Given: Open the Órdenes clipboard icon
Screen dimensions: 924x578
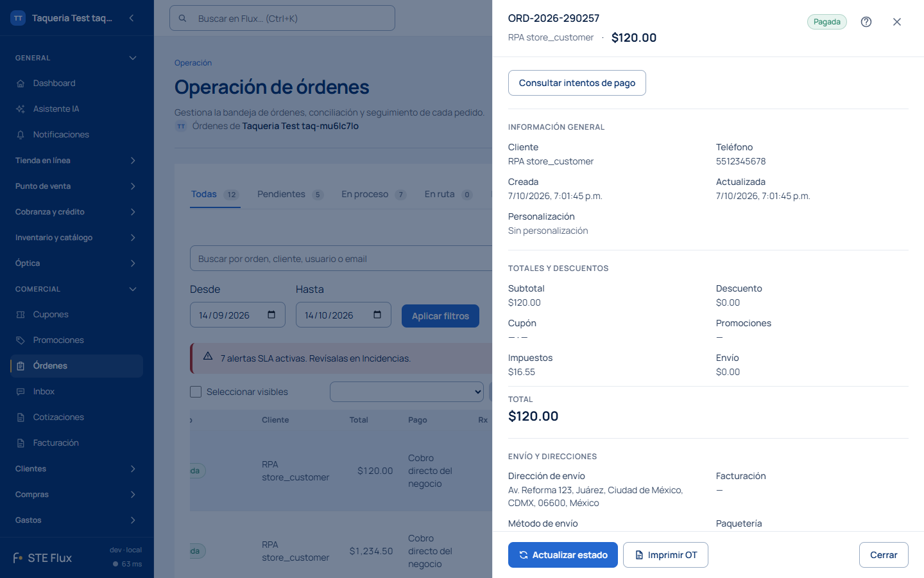Looking at the screenshot, I should click(x=21, y=366).
